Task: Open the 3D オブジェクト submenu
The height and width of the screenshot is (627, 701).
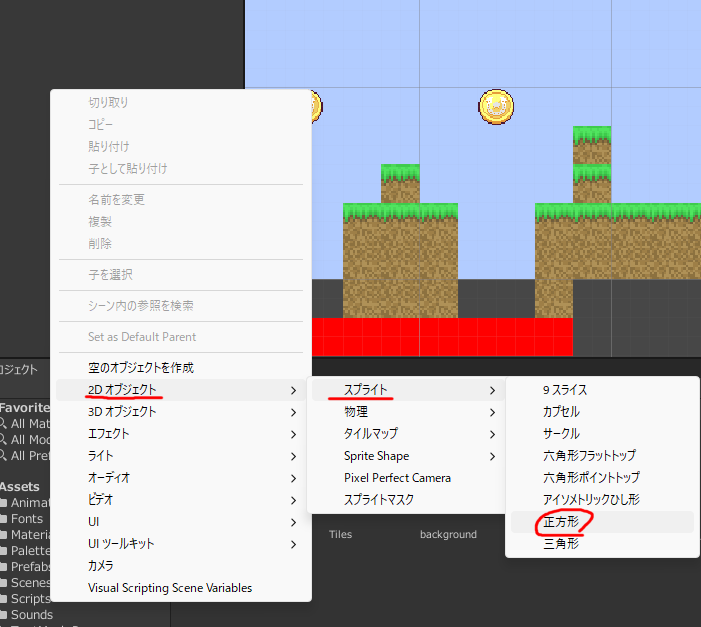Action: (x=181, y=412)
